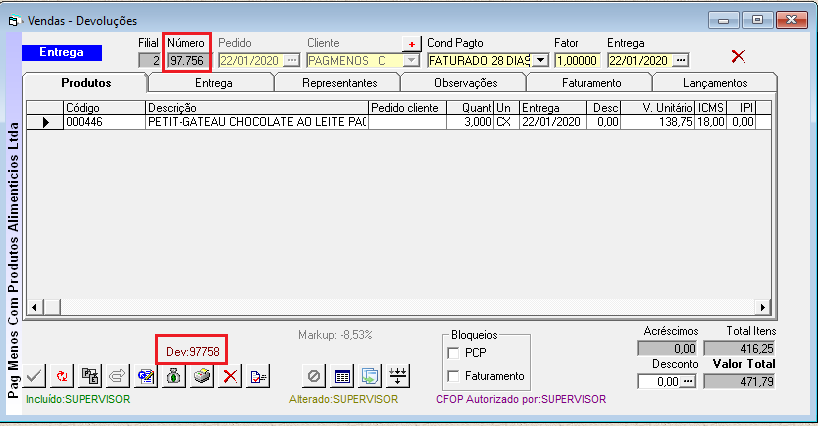Image resolution: width=818 pixels, height=426 pixels.
Task: Click the grid horizontal scrollbar right arrow
Action: pyautogui.click(x=762, y=308)
